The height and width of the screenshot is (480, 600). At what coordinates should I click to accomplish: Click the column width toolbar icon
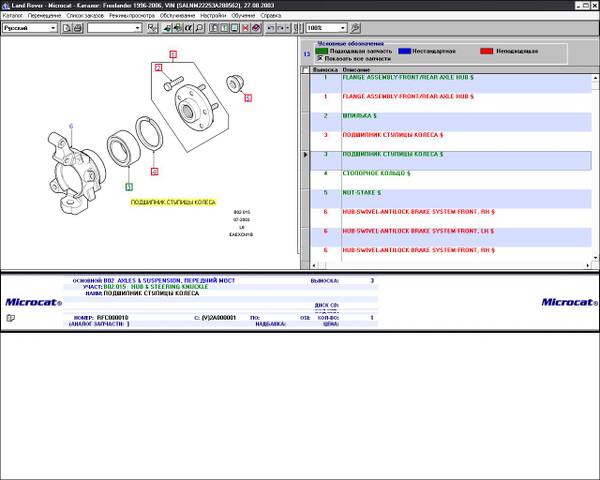[299, 28]
